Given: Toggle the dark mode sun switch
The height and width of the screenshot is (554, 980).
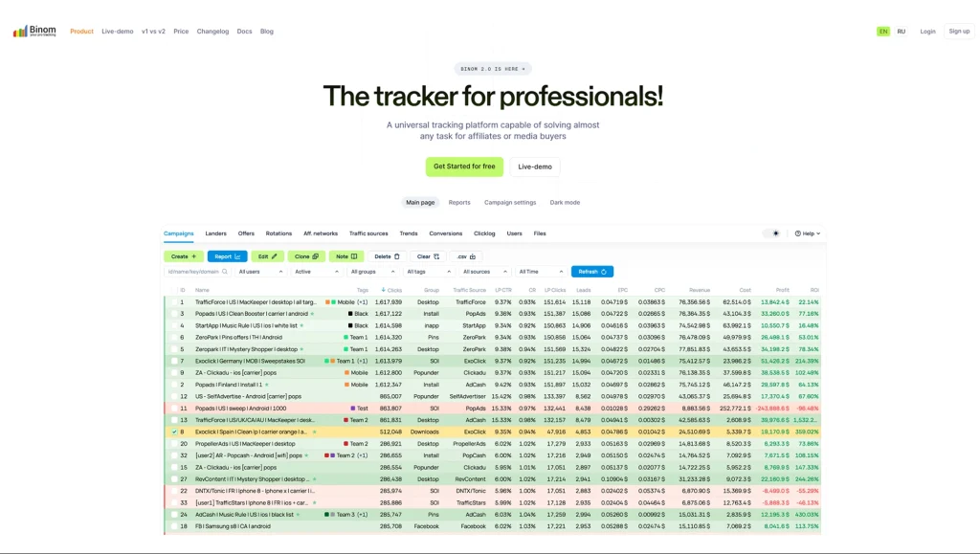Looking at the screenshot, I should (x=772, y=233).
